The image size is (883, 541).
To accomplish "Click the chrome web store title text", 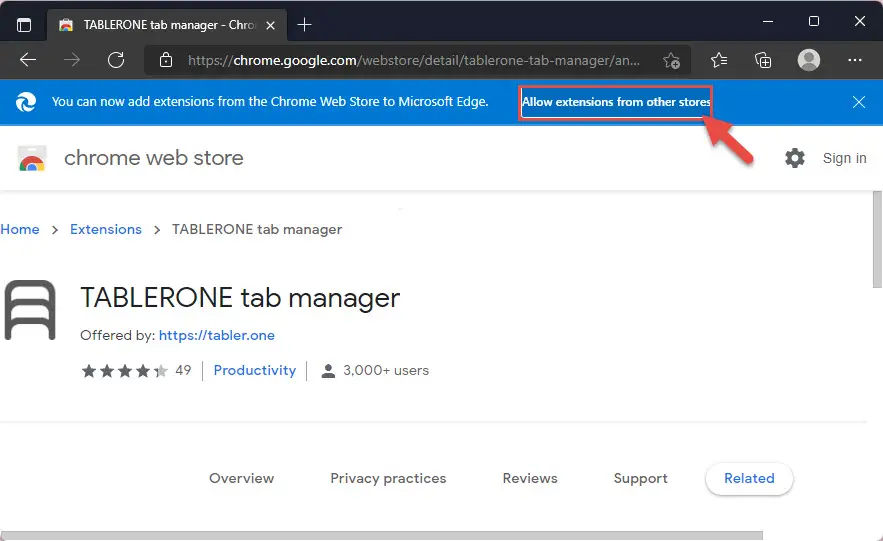I will 154,158.
